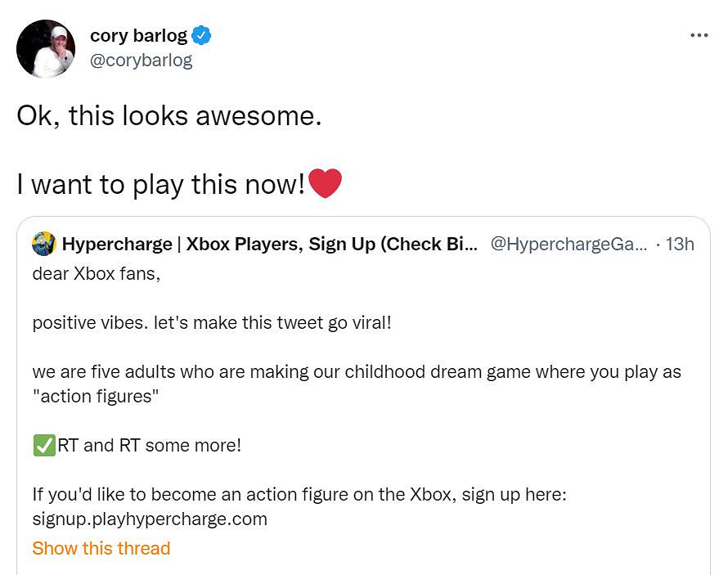Click the Hypercharge avatar in quoted tweet
728x575 pixels.
[43, 244]
